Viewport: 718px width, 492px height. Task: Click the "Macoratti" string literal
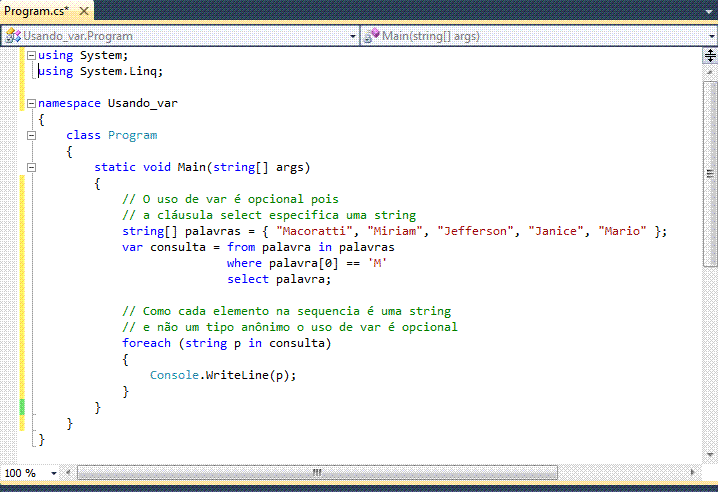pyautogui.click(x=321, y=231)
